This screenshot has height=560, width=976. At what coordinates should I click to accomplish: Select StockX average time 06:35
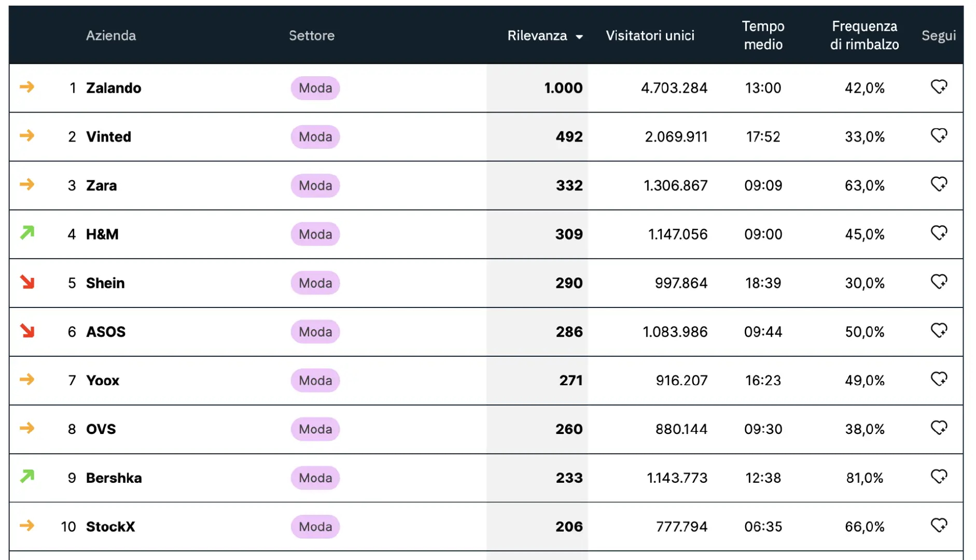(763, 526)
